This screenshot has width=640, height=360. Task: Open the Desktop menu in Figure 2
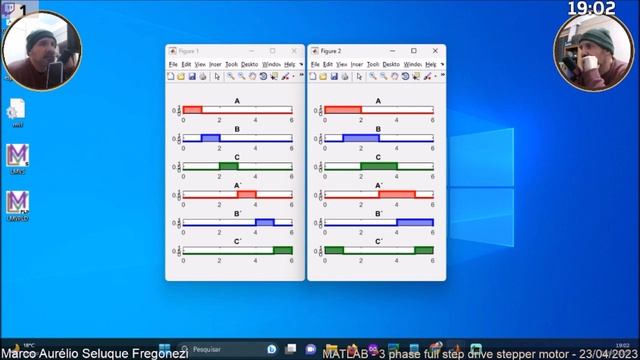(x=391, y=64)
